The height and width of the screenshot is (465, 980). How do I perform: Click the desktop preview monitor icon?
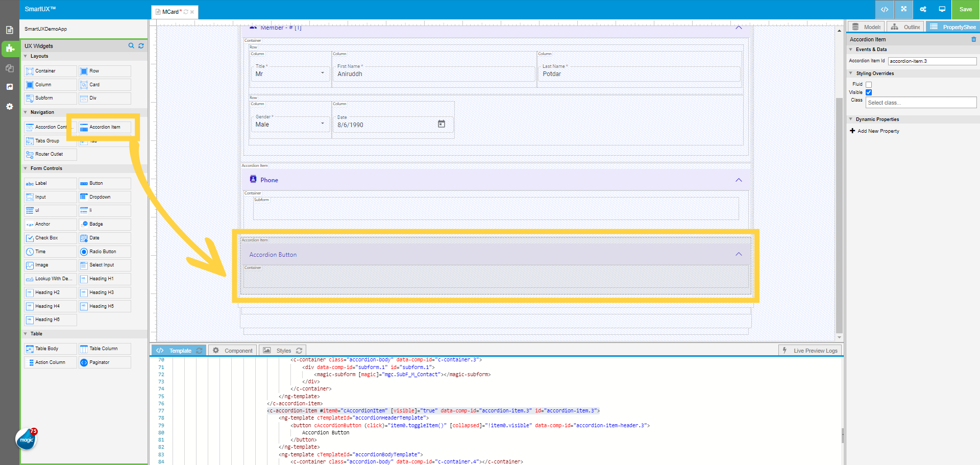pyautogui.click(x=942, y=9)
